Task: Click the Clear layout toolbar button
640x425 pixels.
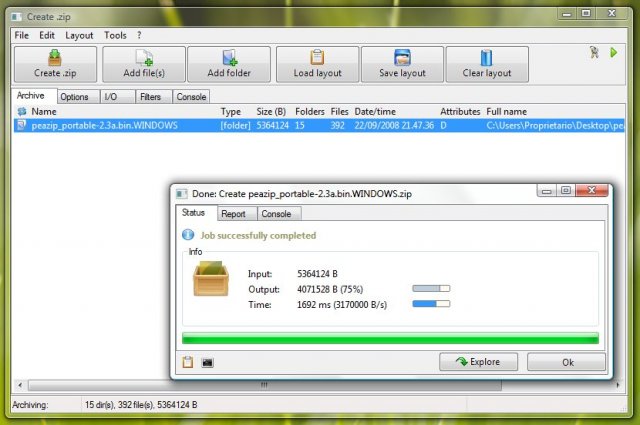Action: (487, 65)
